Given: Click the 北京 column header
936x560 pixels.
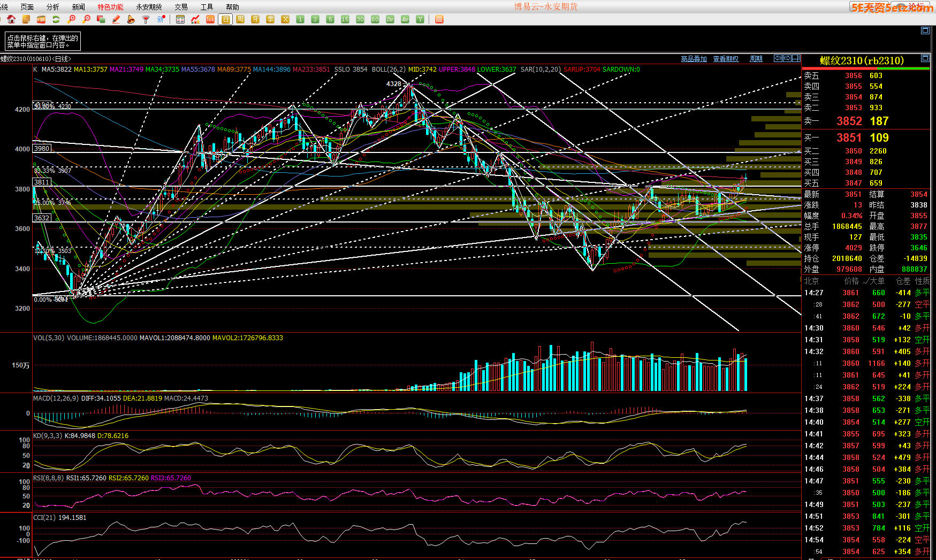Looking at the screenshot, I should (811, 281).
